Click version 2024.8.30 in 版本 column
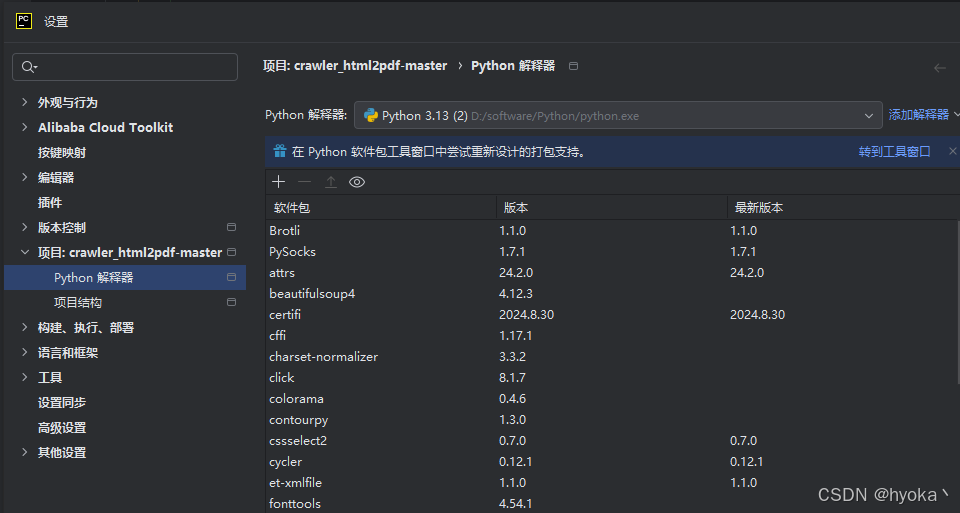Image resolution: width=960 pixels, height=513 pixels. coord(527,315)
